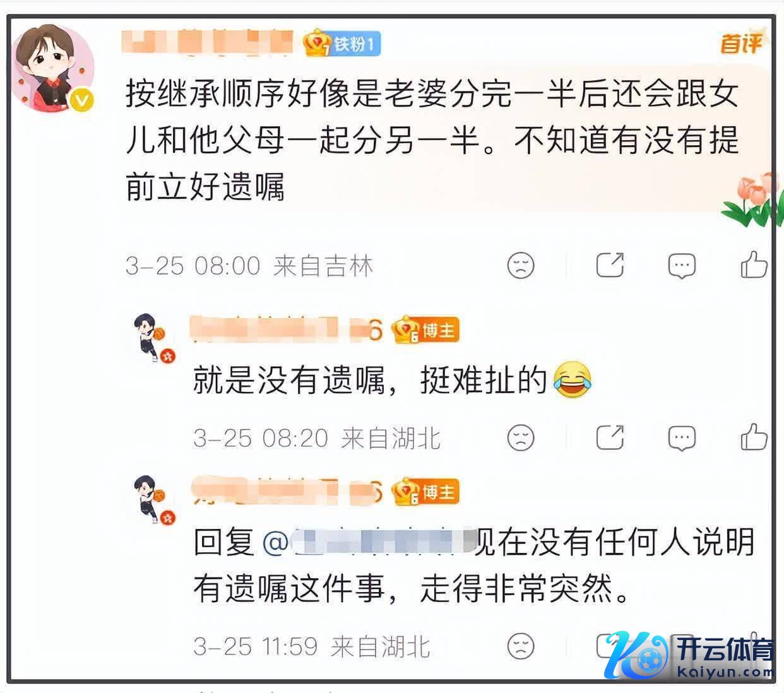Viewport: 784px width, 693px height.
Task: Like the 08:20 reply from 湖北
Action: [x=754, y=437]
